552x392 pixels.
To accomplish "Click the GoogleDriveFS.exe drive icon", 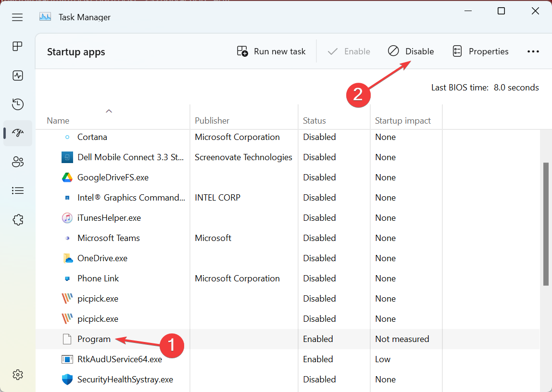I will coord(67,177).
